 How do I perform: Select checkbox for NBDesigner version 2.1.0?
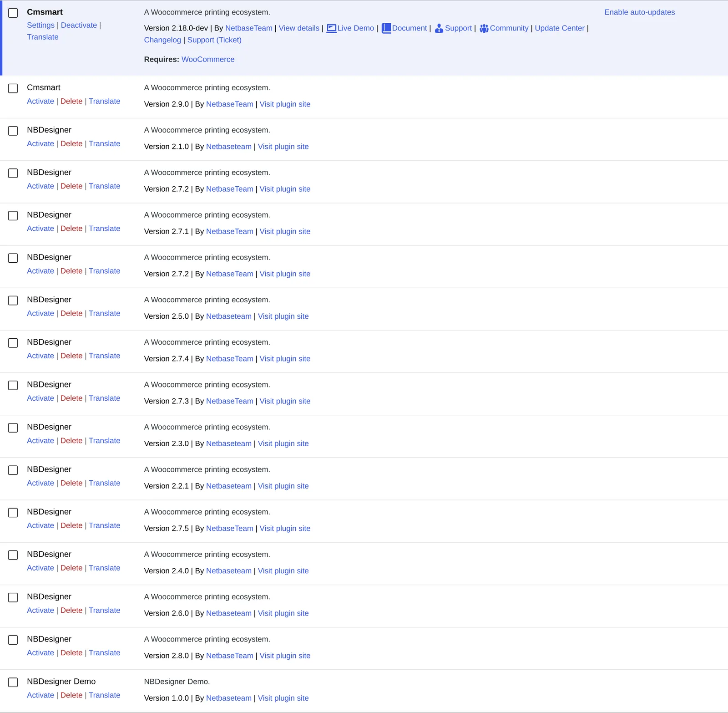pyautogui.click(x=13, y=131)
